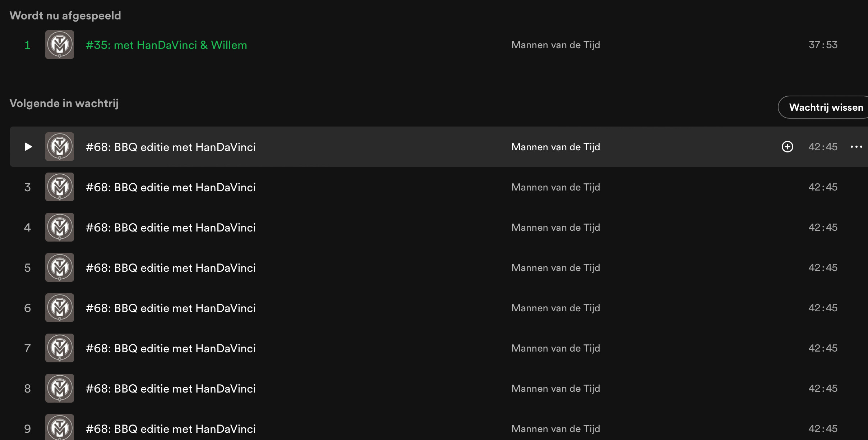Select queue row number 3
The image size is (868, 440).
coord(27,187)
